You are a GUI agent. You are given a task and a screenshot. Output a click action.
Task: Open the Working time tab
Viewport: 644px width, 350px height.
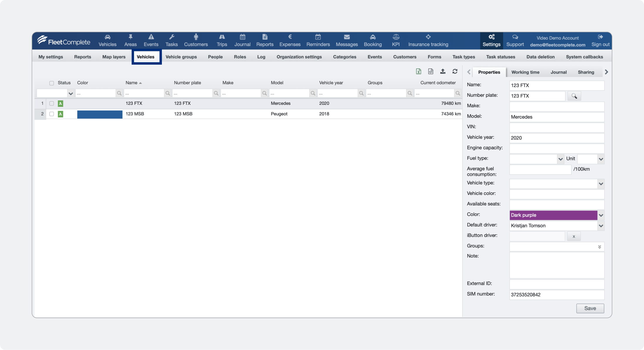525,72
